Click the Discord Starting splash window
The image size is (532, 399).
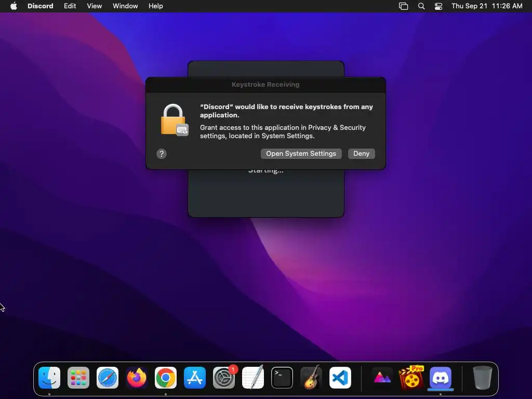click(x=266, y=193)
